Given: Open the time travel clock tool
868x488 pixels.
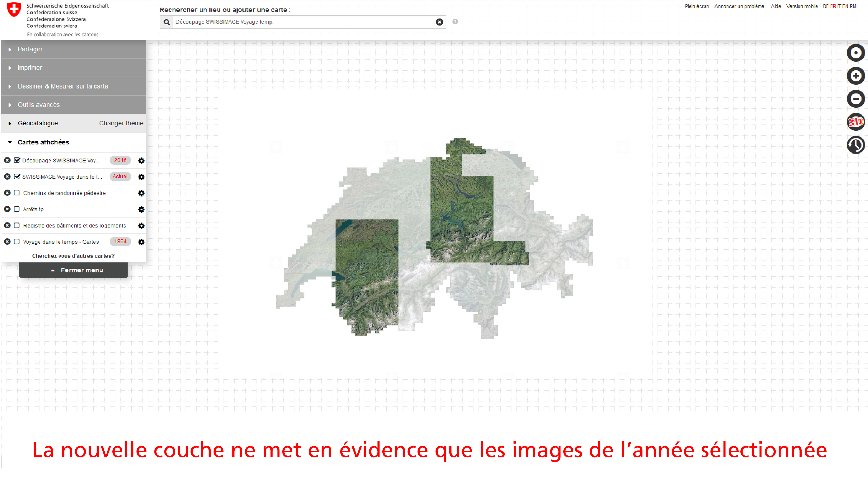Looking at the screenshot, I should 856,145.
